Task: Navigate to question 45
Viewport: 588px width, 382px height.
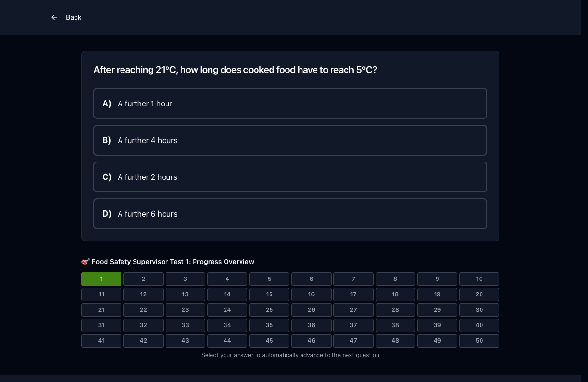Action: 269,341
